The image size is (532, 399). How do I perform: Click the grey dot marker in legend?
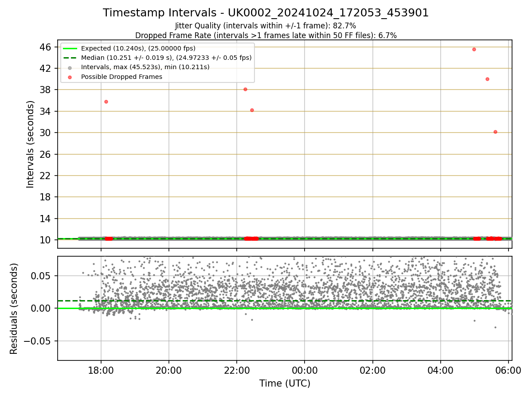pyautogui.click(x=70, y=67)
